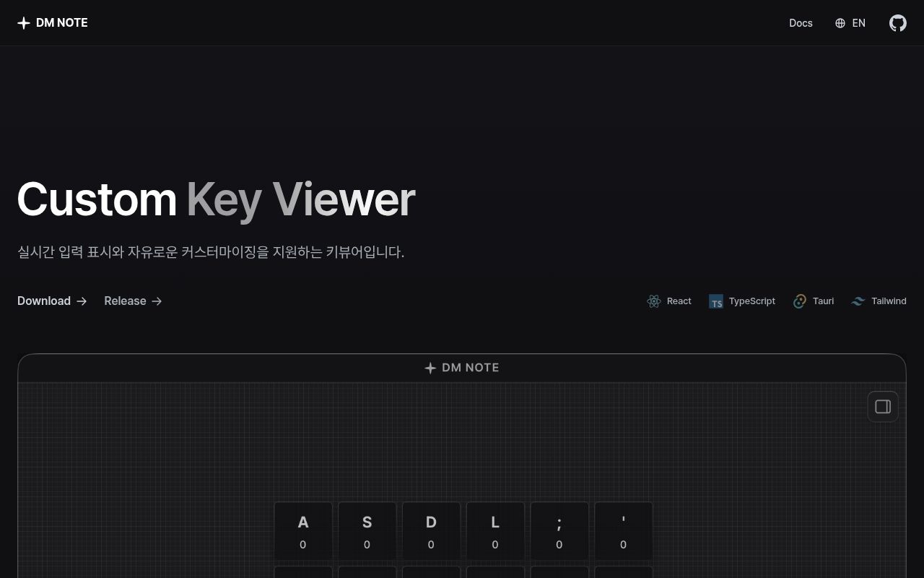This screenshot has width=924, height=578.
Task: Click the arrow next to Download
Action: [x=82, y=301]
